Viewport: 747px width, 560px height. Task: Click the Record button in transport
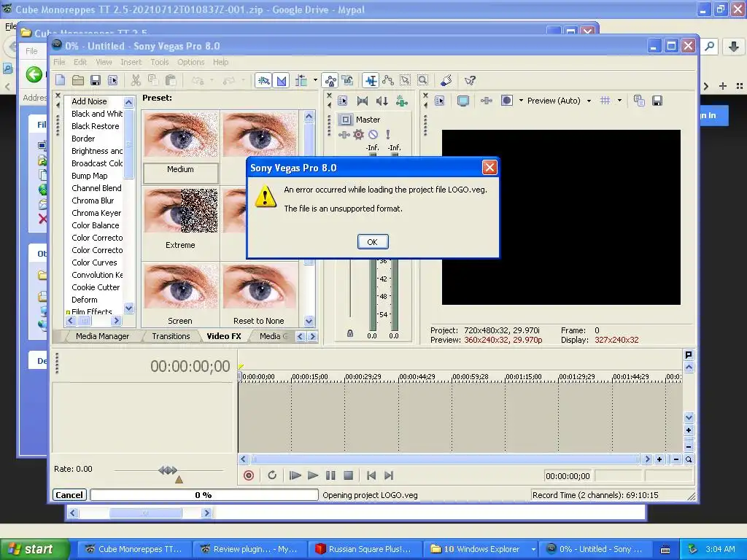point(249,475)
